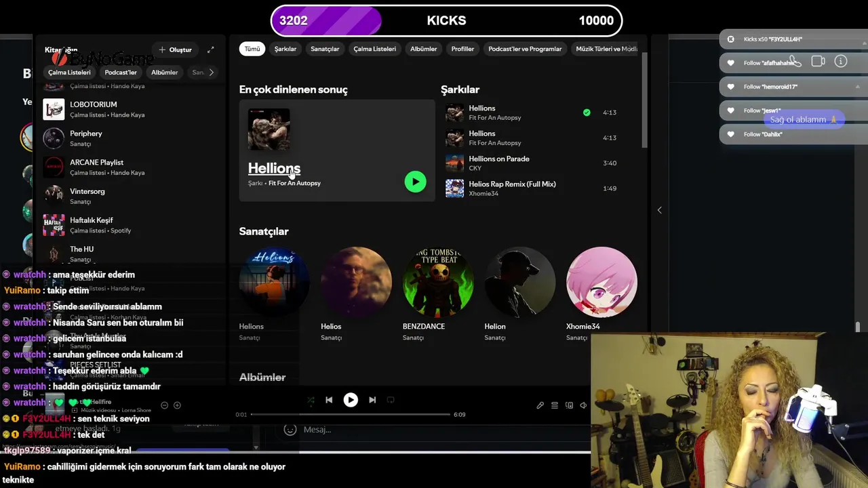Screen dimensions: 868x488
Task: Start a video call in chat window
Action: click(818, 61)
